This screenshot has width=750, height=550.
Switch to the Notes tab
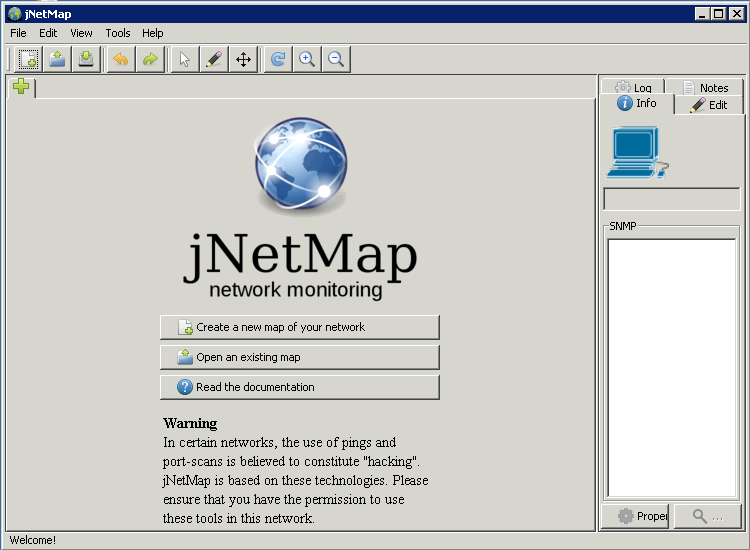coord(706,88)
